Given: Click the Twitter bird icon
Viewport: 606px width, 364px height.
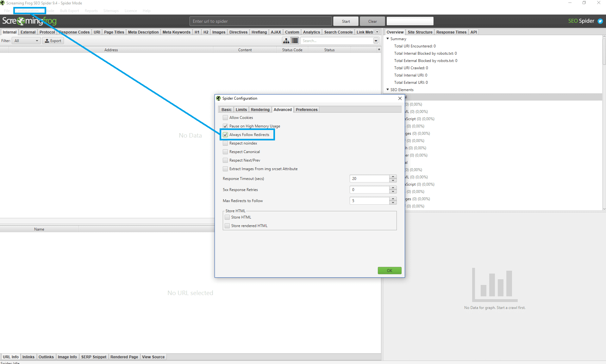Looking at the screenshot, I should 600,21.
